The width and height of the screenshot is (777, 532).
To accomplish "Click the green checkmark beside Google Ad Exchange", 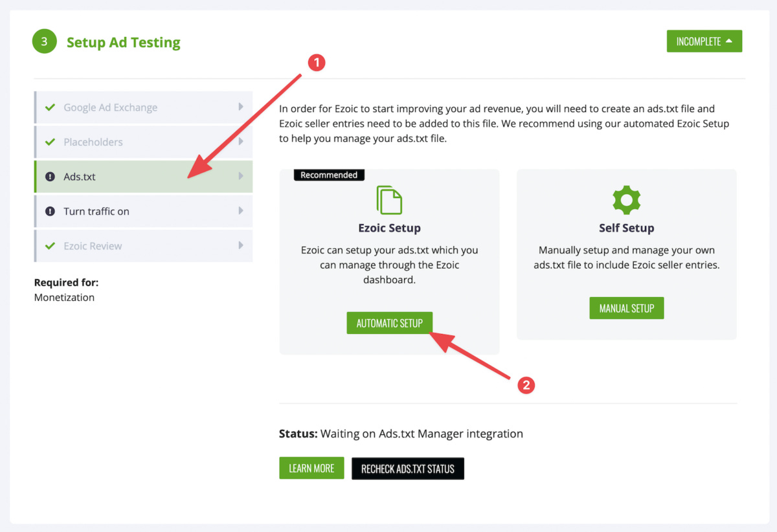I will coord(50,107).
